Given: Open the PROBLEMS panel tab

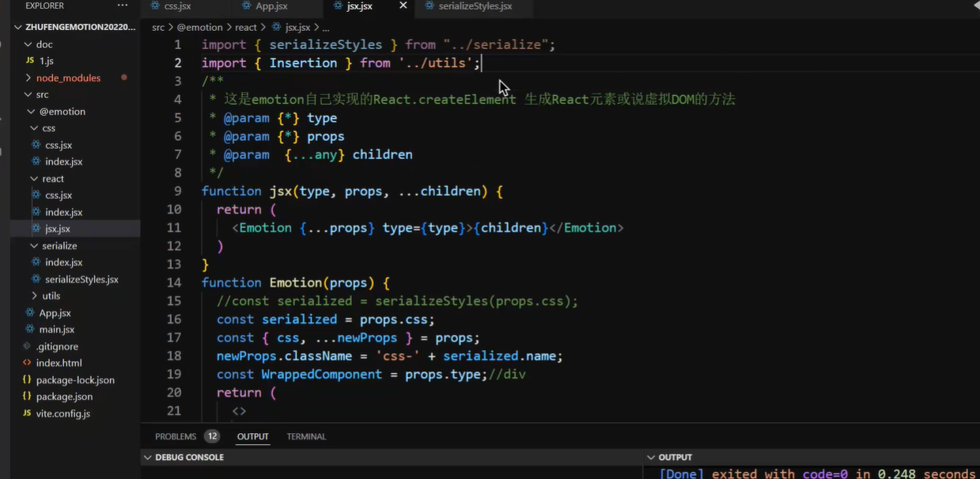Looking at the screenshot, I should [176, 436].
